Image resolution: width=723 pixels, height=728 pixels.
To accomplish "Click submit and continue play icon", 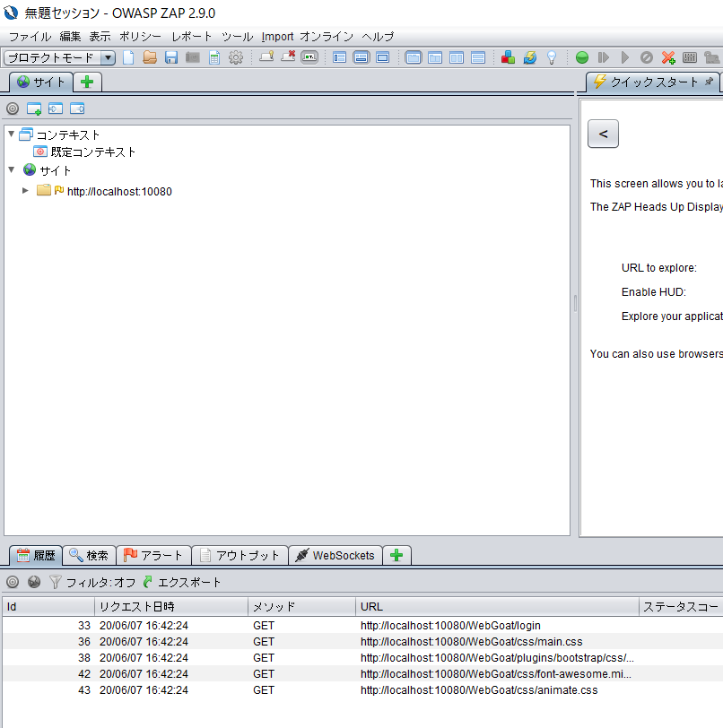I will 625,57.
